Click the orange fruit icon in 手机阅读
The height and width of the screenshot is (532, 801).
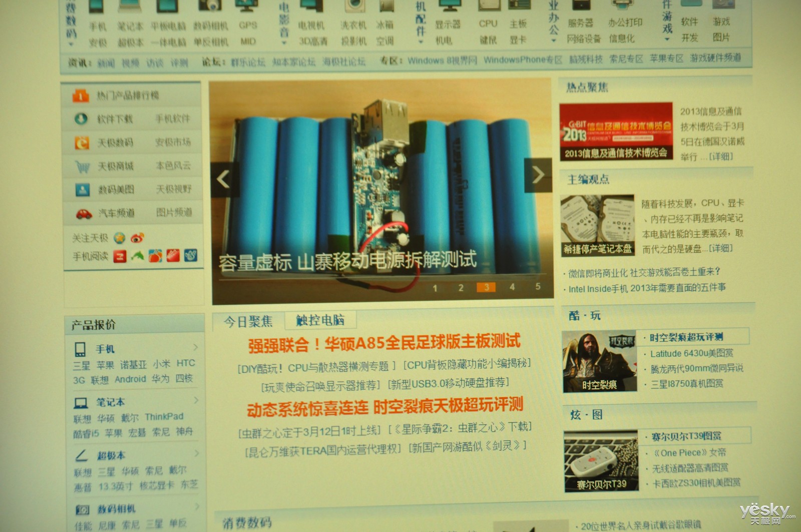pos(155,256)
